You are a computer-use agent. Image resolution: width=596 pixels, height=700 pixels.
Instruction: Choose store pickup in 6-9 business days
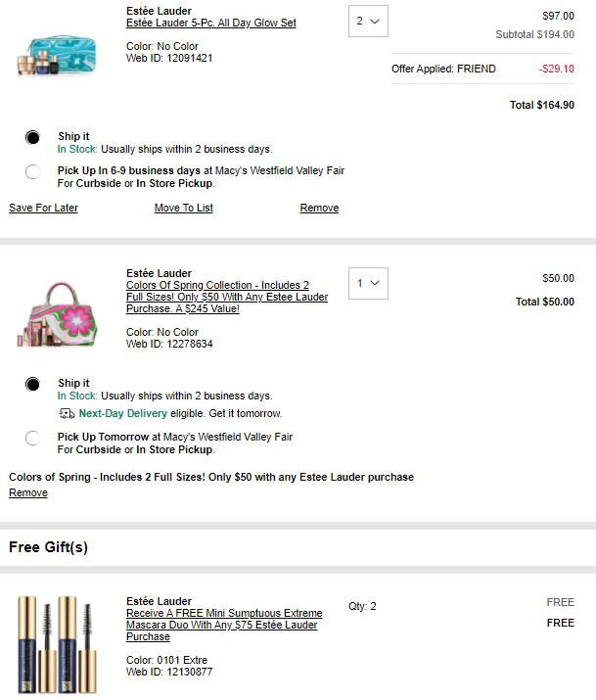(33, 172)
